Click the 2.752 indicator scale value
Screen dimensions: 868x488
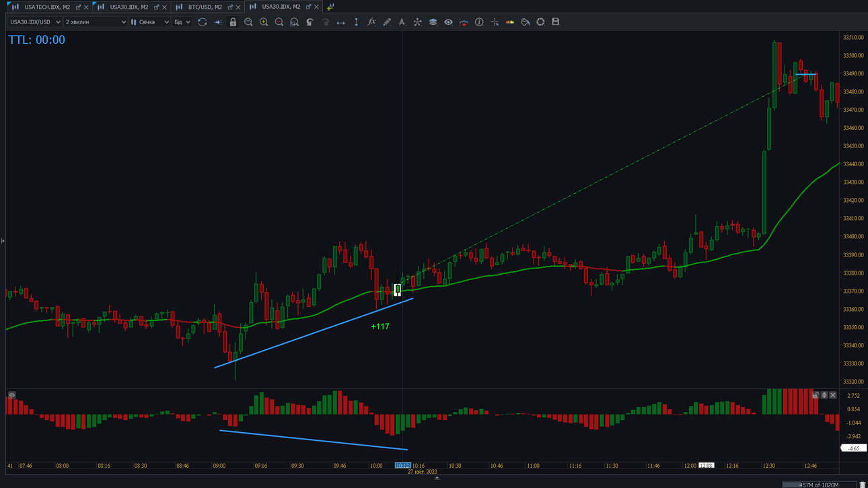click(x=853, y=396)
